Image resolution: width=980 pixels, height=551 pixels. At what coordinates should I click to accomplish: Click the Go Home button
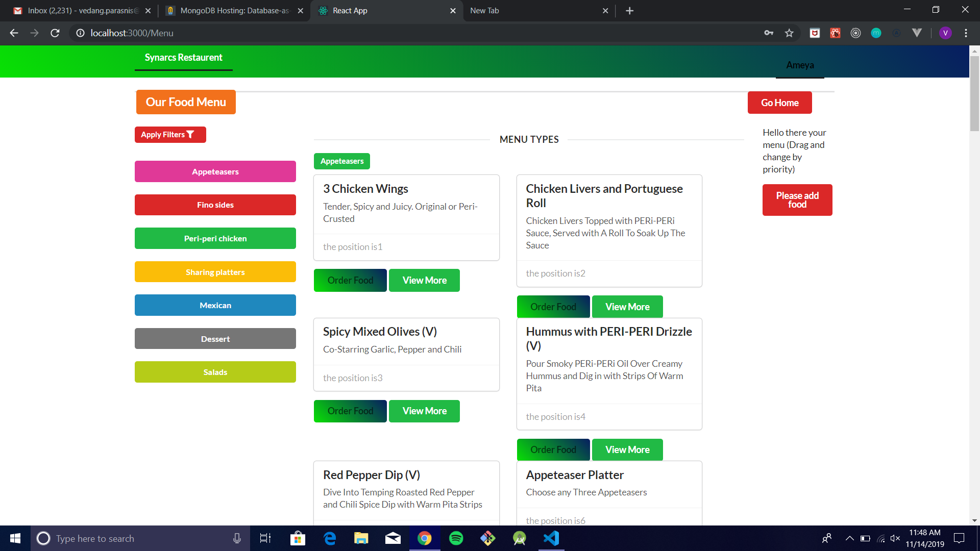point(779,102)
